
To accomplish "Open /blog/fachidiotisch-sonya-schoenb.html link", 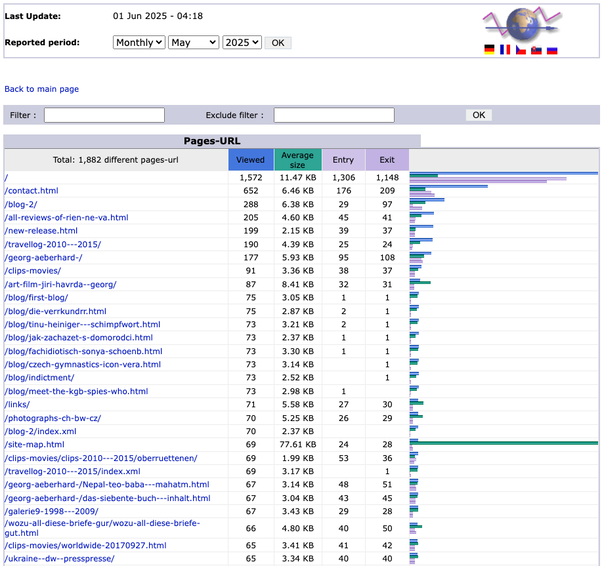I will [84, 351].
